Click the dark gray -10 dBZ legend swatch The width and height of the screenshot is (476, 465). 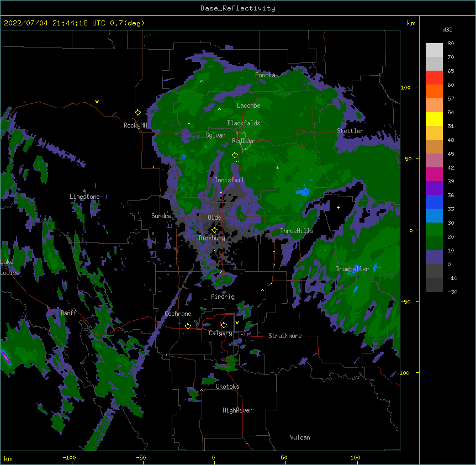[x=434, y=284]
